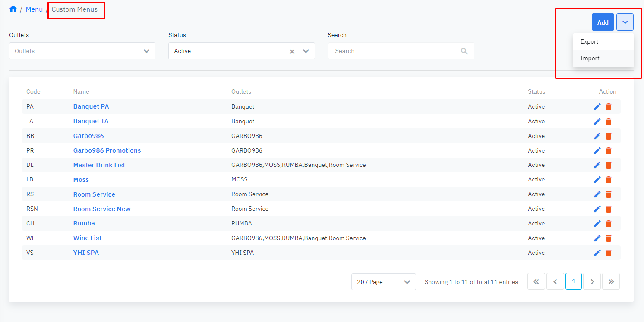The width and height of the screenshot is (644, 322).
Task: Delete the Room Service New menu
Action: tap(609, 209)
